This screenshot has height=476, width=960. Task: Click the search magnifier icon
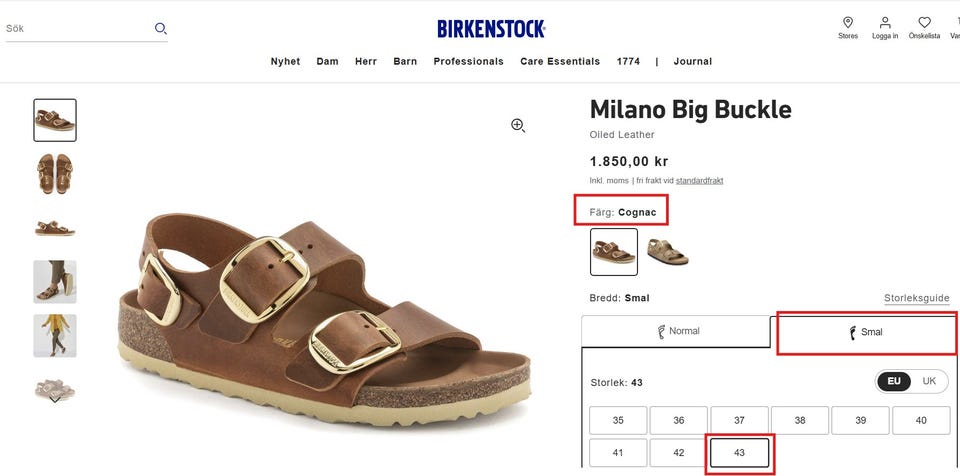(160, 29)
